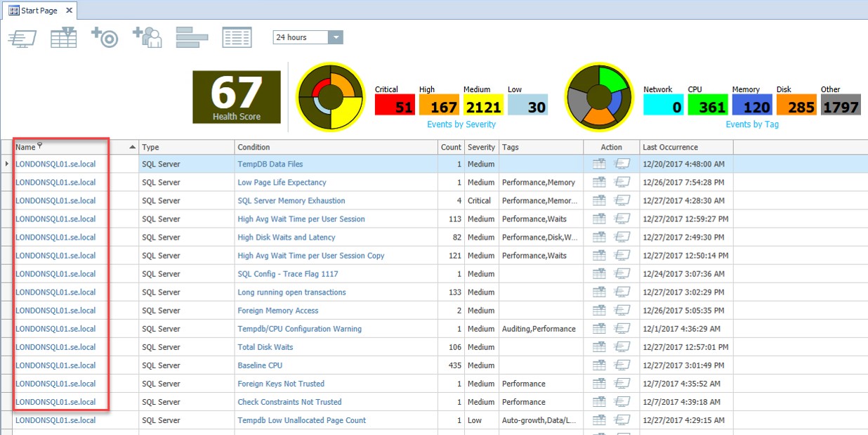Viewport: 868px width, 435px height.
Task: Click events grid icon for SQL Server Memory Exhaustion
Action: tap(599, 200)
